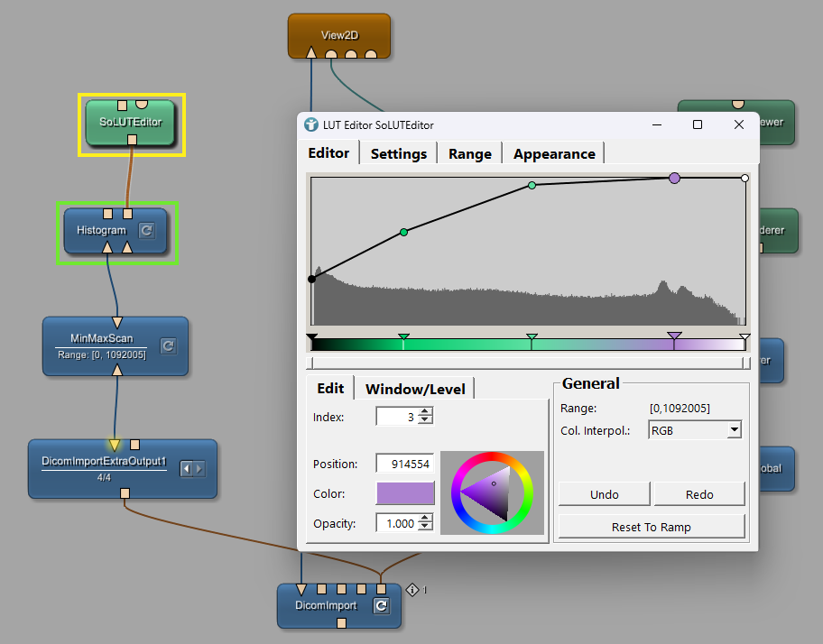This screenshot has height=644, width=823.
Task: Click the LUT Editor window title icon
Action: [311, 124]
